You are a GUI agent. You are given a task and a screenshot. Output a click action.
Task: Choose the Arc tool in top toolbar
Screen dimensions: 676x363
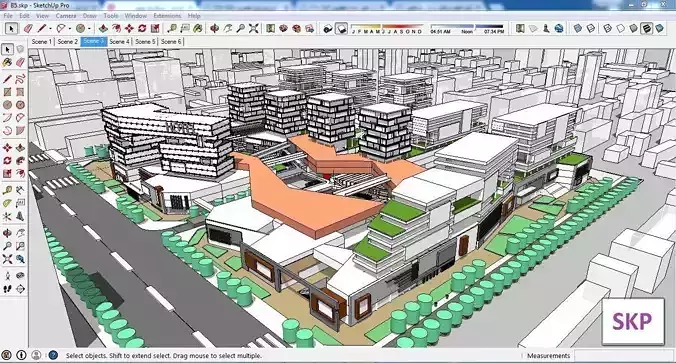[x=61, y=28]
